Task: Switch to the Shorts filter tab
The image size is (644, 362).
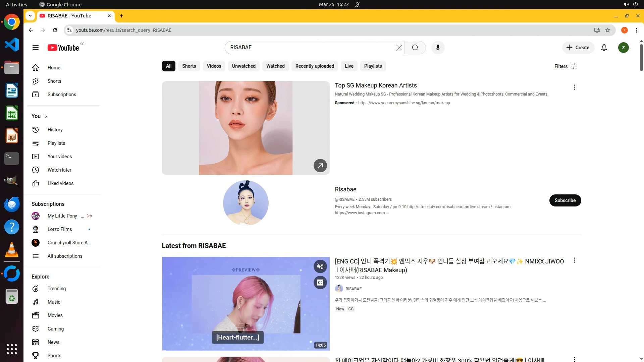Action: click(x=189, y=66)
